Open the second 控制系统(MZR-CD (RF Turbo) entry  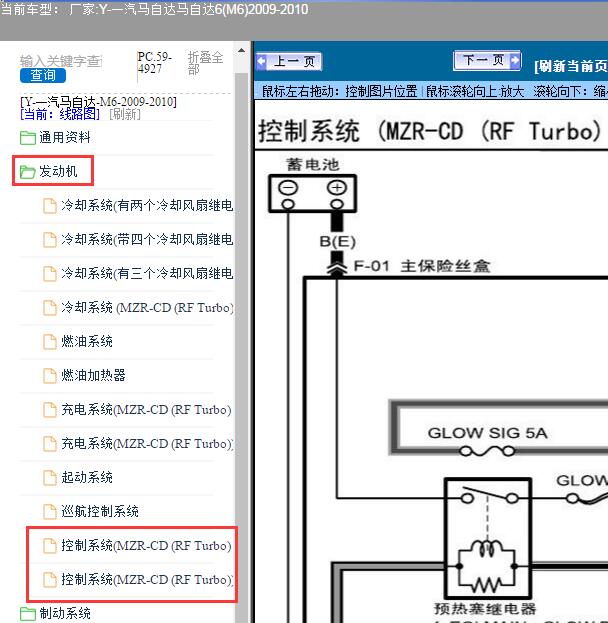(x=147, y=580)
